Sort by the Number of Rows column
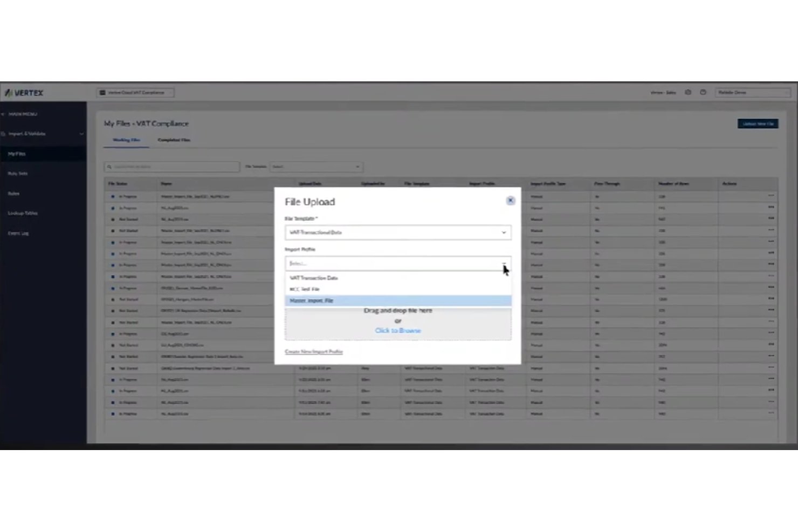798x532 pixels. [x=673, y=184]
